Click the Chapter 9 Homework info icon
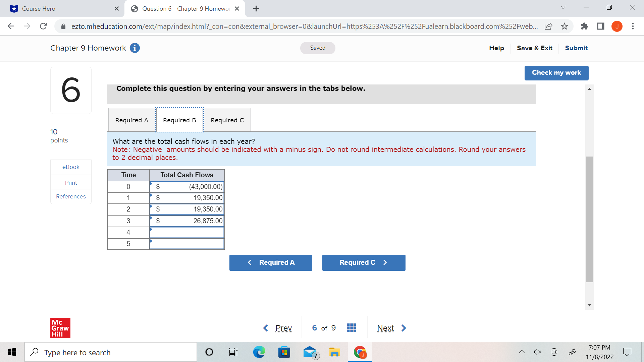 tap(135, 48)
